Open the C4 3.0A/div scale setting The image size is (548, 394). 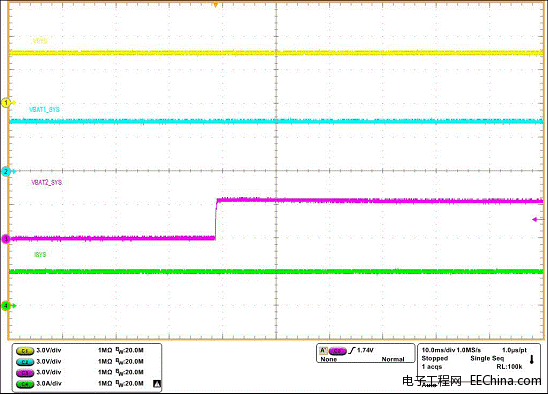49,384
